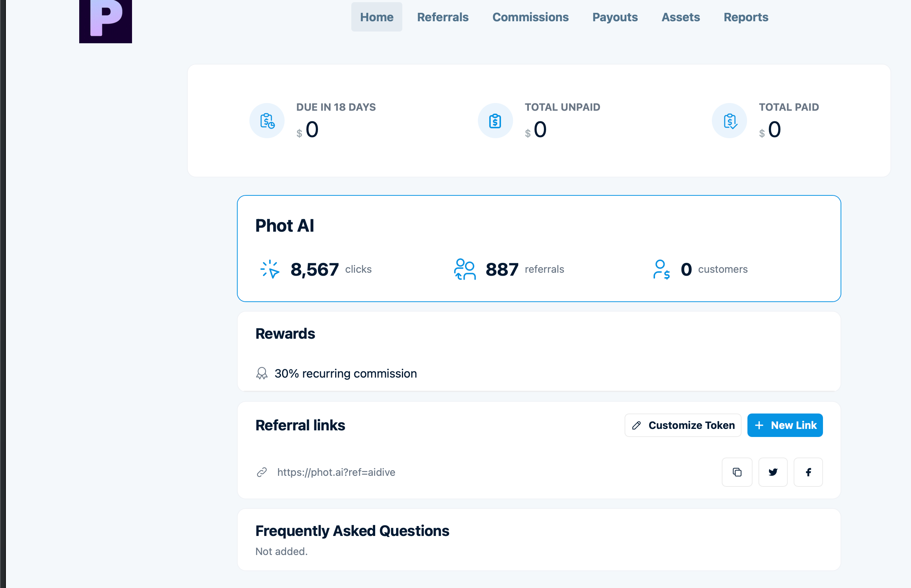
Task: Go to the Referrals tab
Action: [443, 17]
